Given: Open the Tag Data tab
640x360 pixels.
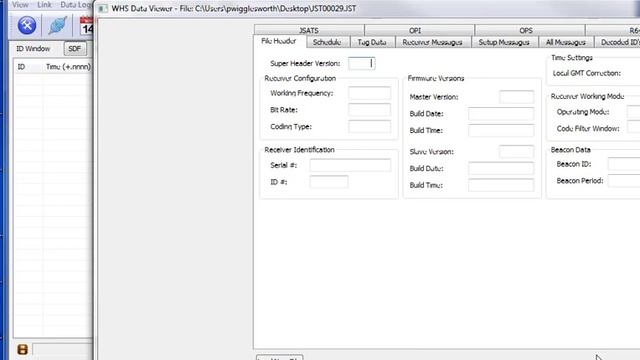Looking at the screenshot, I should [x=372, y=42].
